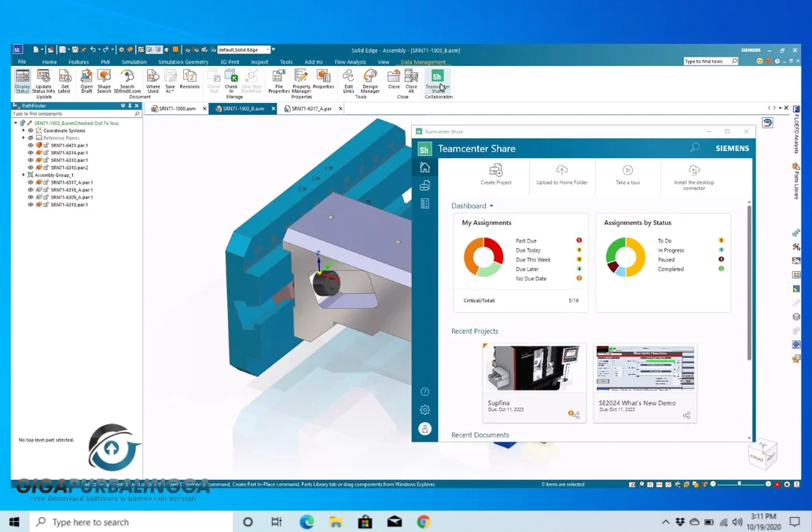812x532 pixels.
Task: Click the Windows Start button
Action: tap(14, 522)
